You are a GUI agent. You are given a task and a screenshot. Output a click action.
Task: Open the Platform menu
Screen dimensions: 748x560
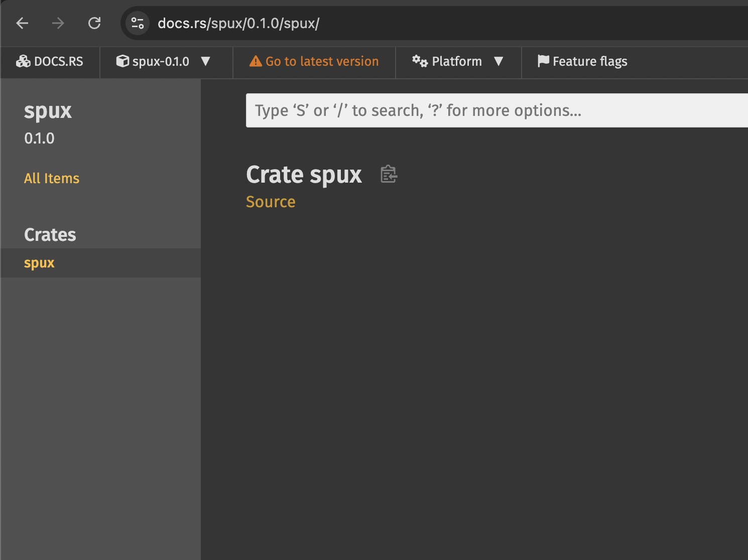pyautogui.click(x=458, y=62)
